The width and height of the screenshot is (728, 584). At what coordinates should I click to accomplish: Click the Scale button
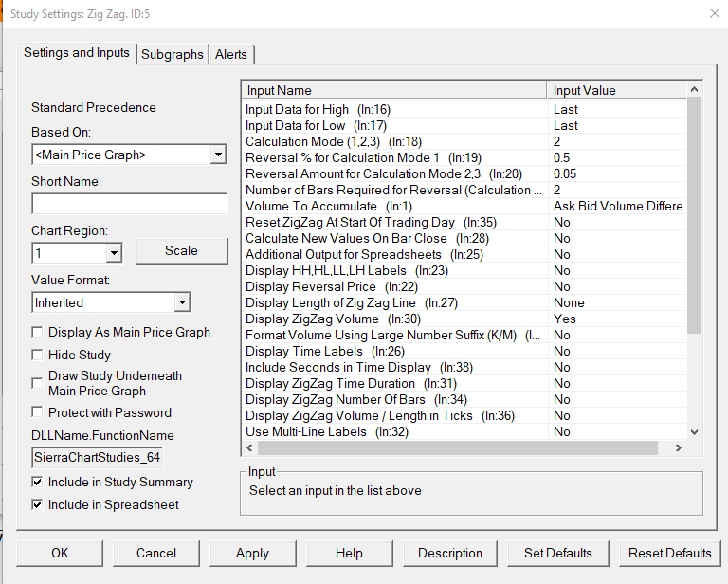[x=181, y=251]
